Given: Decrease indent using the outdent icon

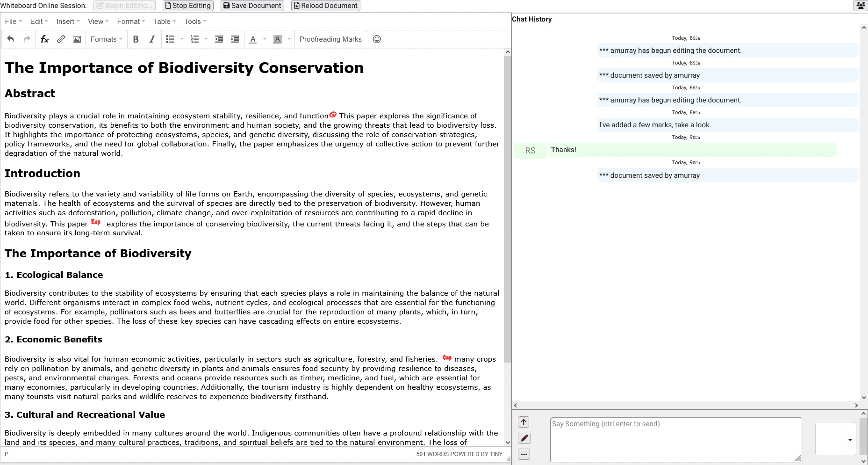Looking at the screenshot, I should [x=219, y=39].
